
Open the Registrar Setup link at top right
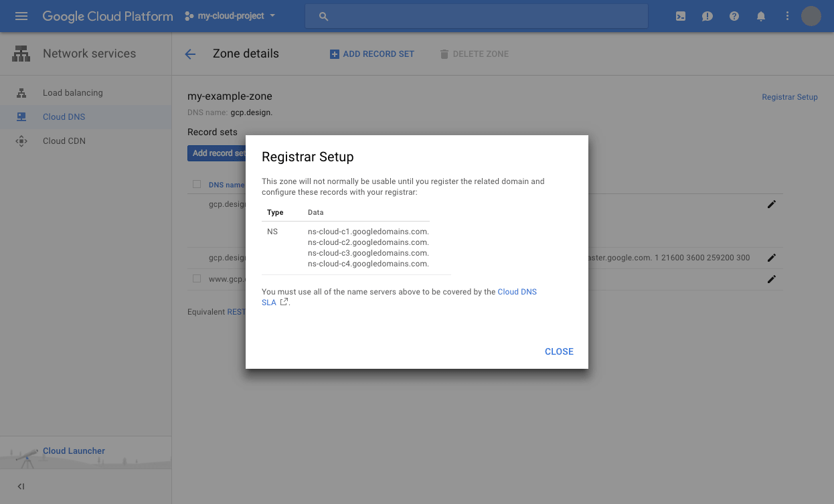pos(790,97)
